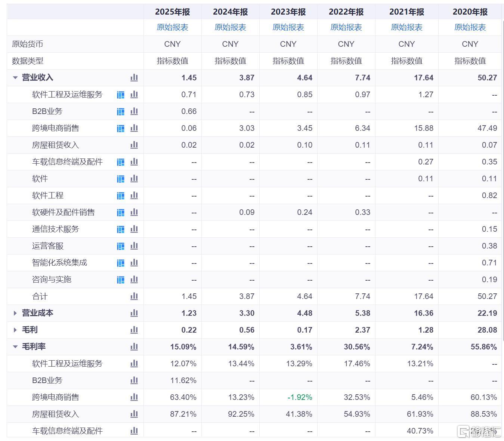Expand the 营业成本 section
This screenshot has width=504, height=441.
pyautogui.click(x=15, y=313)
